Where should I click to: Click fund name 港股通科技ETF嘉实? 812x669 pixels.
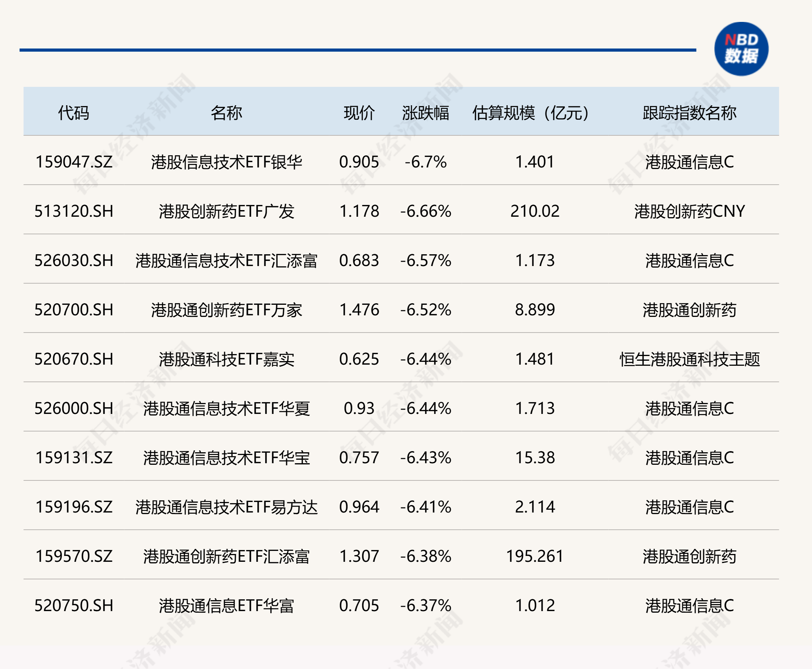tap(226, 359)
